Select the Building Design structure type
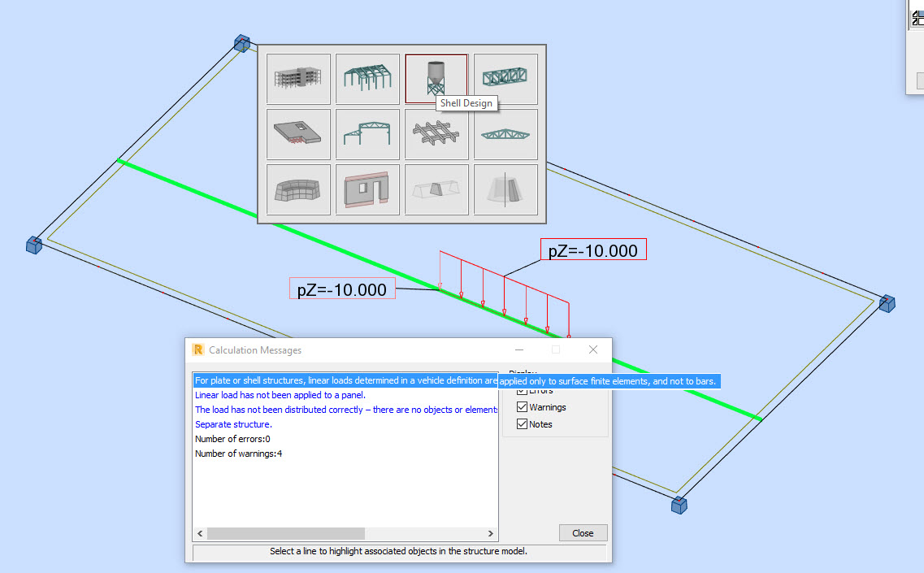 click(298, 78)
